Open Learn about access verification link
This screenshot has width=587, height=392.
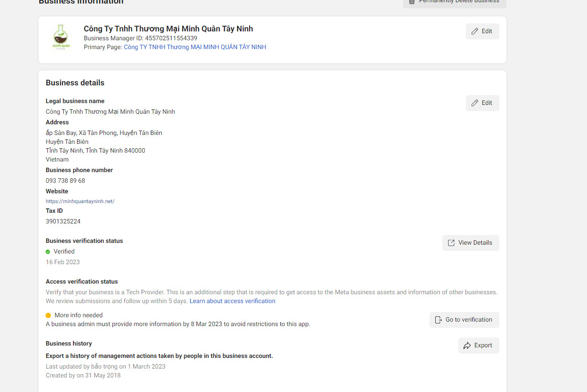(x=233, y=301)
